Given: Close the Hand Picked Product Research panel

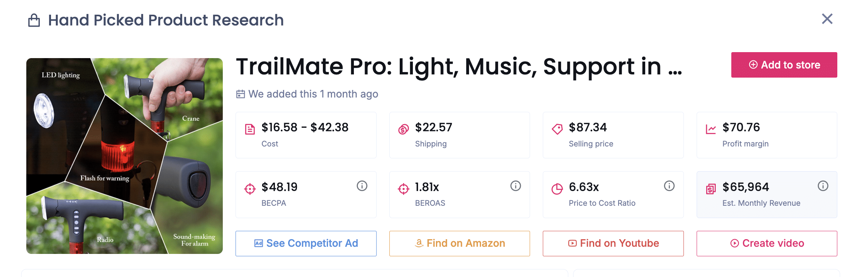Looking at the screenshot, I should tap(827, 19).
